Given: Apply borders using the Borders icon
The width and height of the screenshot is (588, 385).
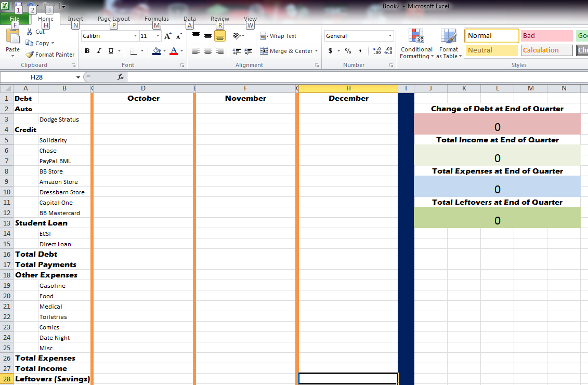Looking at the screenshot, I should pyautogui.click(x=134, y=50).
